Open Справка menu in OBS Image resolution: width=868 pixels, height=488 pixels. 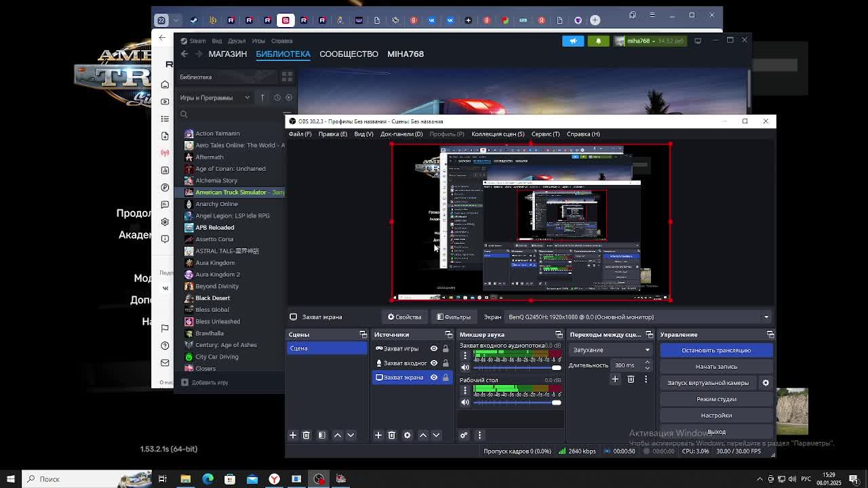click(x=583, y=134)
